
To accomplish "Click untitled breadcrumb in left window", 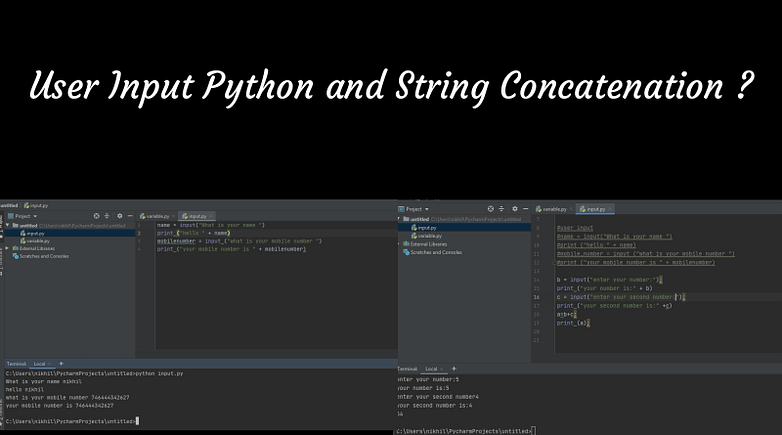I will 8,206.
